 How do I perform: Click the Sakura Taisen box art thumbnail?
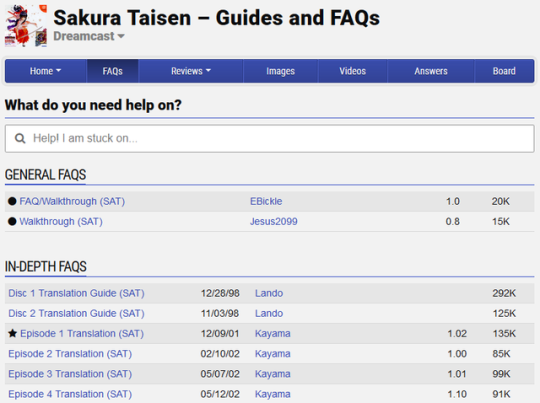[26, 26]
